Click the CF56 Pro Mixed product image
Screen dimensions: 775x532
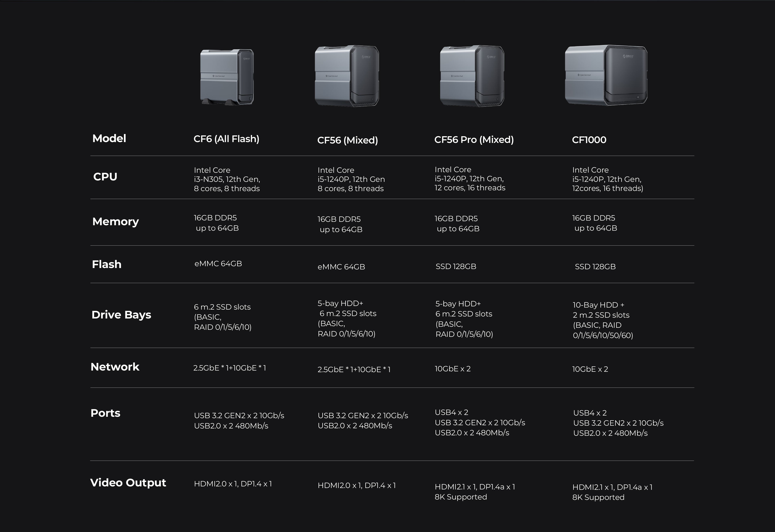[472, 76]
